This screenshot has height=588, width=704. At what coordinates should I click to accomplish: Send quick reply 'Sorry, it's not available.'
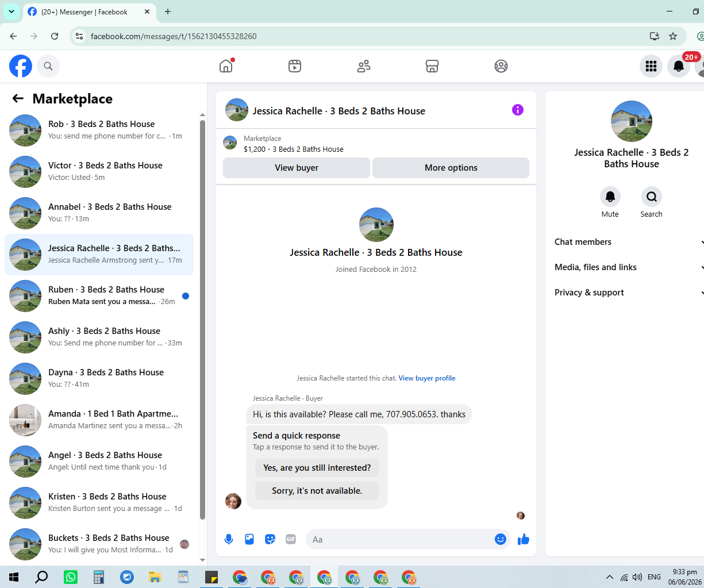tap(317, 491)
